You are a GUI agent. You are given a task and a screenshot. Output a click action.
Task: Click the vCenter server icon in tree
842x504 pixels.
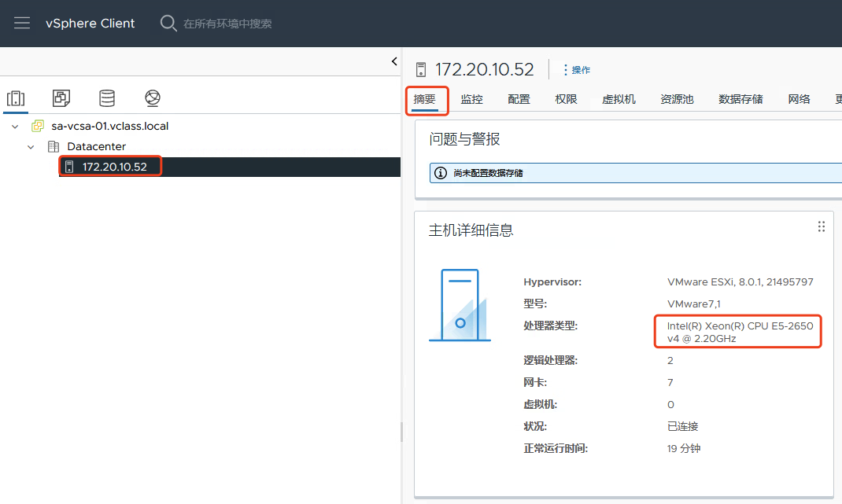(x=38, y=126)
